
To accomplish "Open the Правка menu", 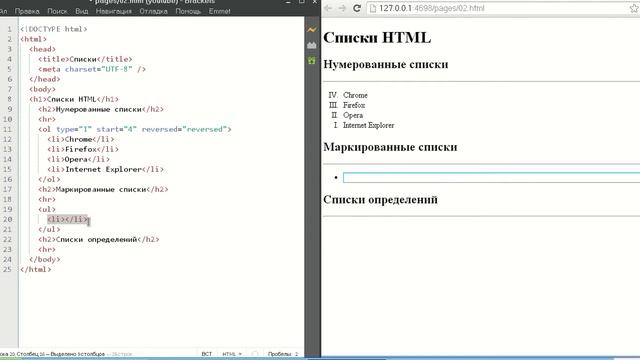I will 27,11.
